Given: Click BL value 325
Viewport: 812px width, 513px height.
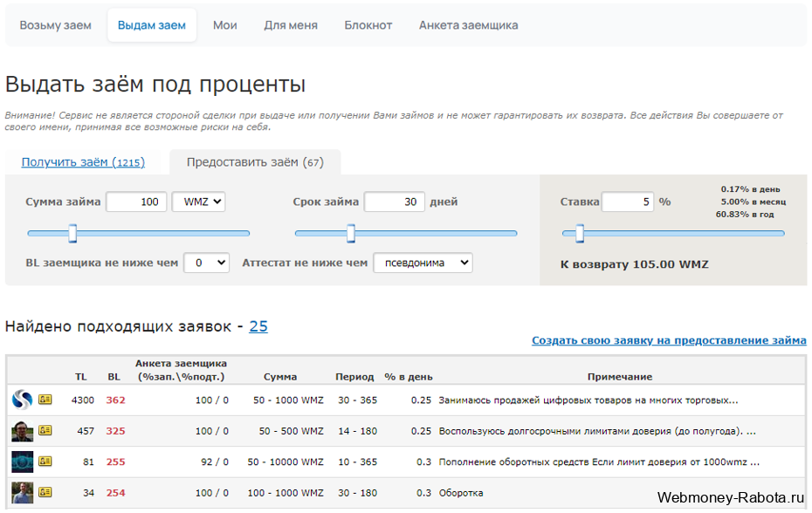Looking at the screenshot, I should pos(115,431).
